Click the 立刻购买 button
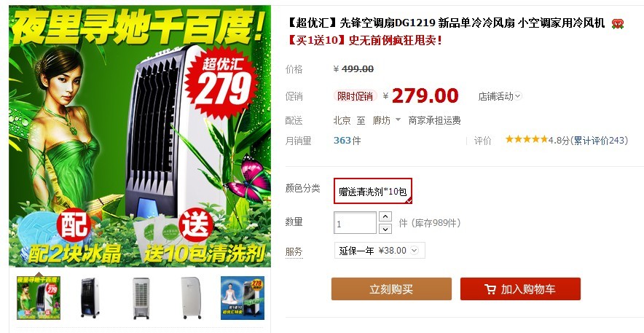Viewport: 644px width, 333px height. [x=391, y=289]
